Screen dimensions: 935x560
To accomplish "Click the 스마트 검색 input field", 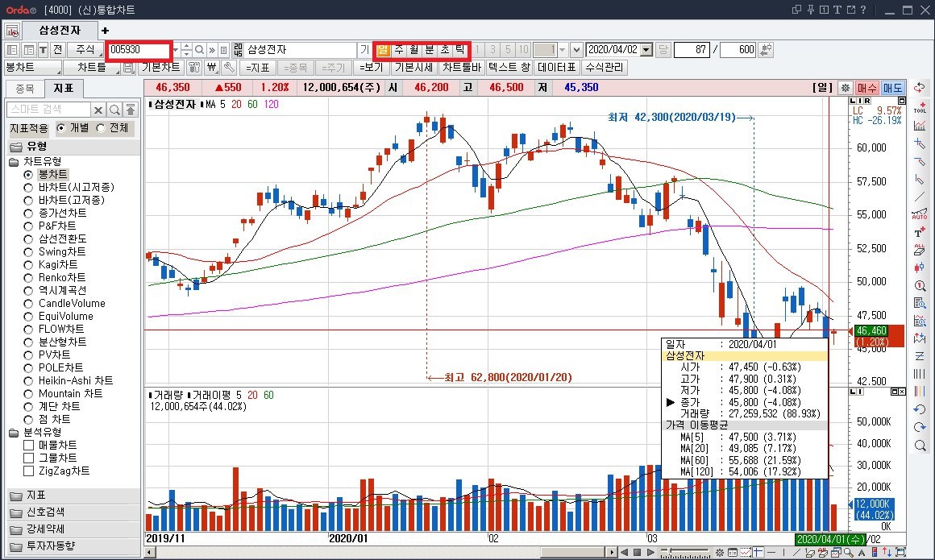I will pos(48,110).
